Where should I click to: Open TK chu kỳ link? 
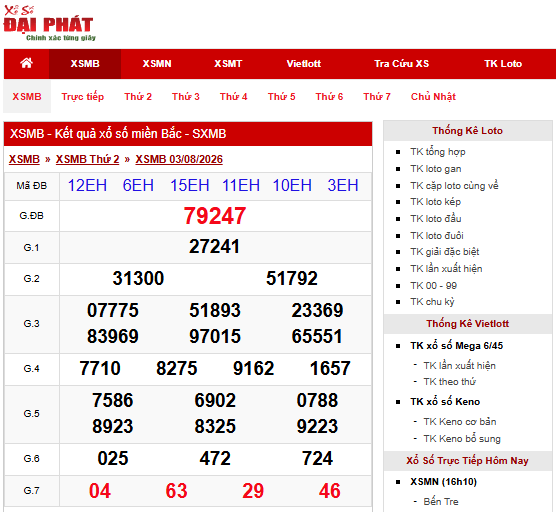click(x=432, y=302)
